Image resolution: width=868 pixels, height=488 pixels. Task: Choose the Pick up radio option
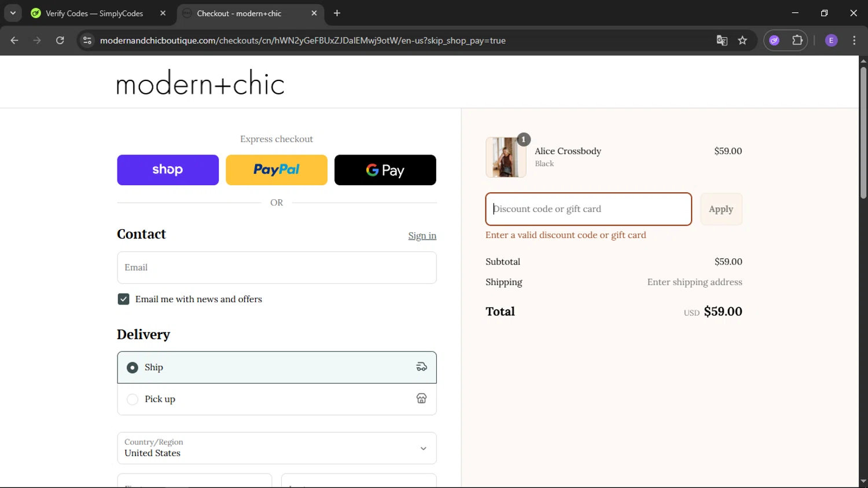pyautogui.click(x=133, y=399)
